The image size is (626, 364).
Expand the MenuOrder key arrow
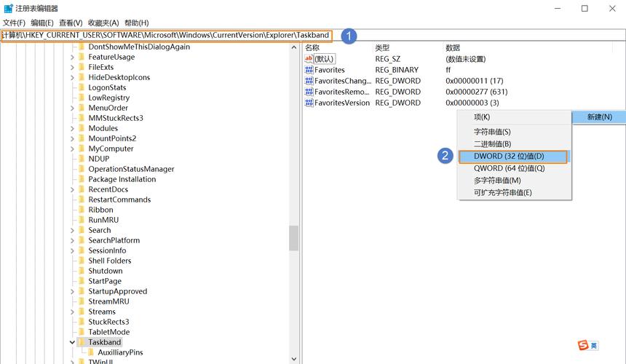coord(72,108)
